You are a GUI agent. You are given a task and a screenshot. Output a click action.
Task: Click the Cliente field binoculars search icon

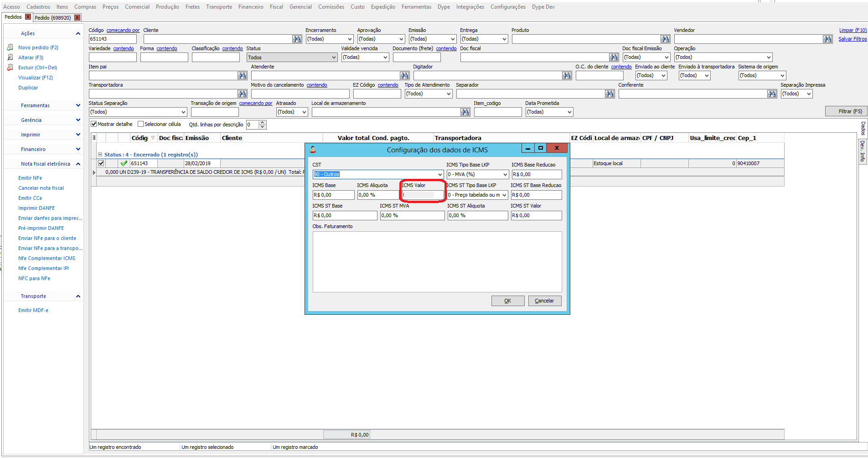(x=297, y=39)
